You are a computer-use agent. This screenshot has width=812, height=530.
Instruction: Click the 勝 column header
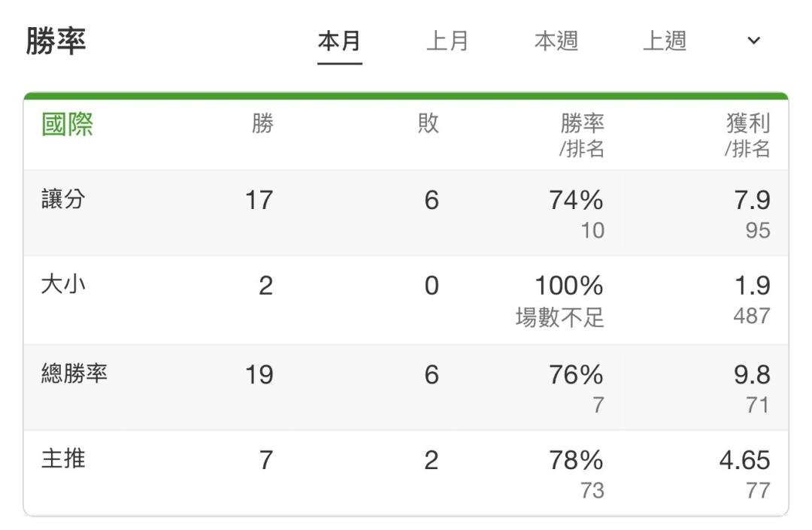[262, 124]
